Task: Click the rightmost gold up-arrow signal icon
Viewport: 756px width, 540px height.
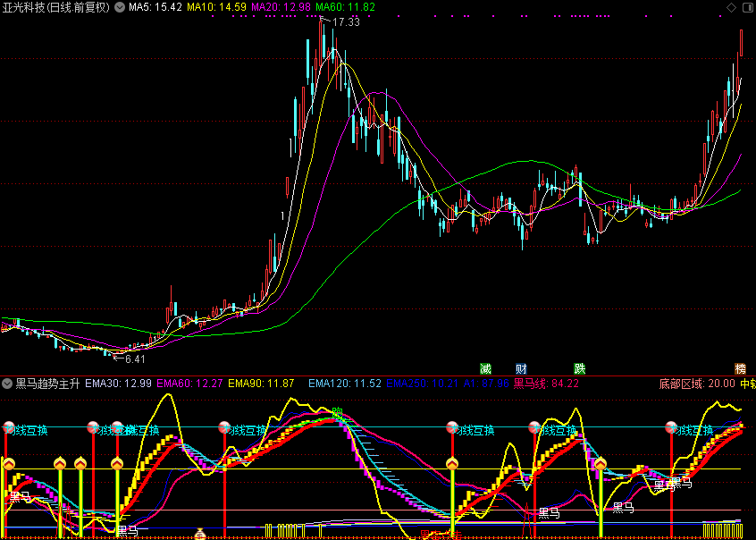Action: 601,464
